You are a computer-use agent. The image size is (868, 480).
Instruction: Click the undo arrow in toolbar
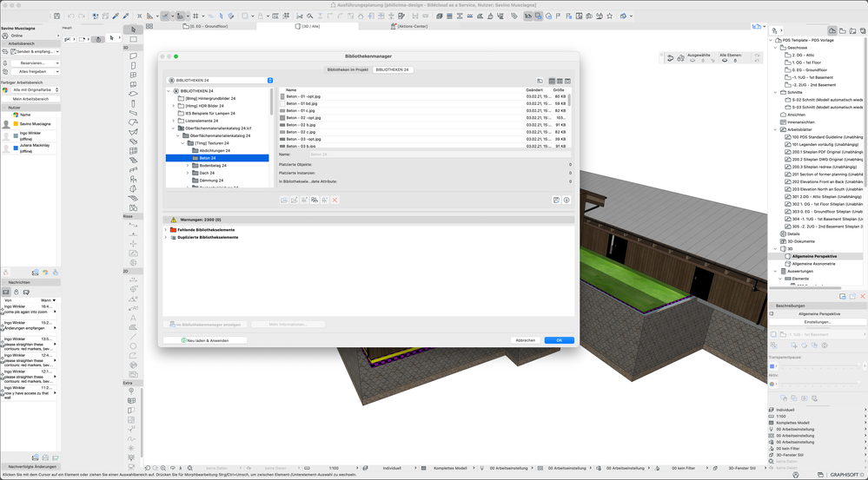coord(70,16)
